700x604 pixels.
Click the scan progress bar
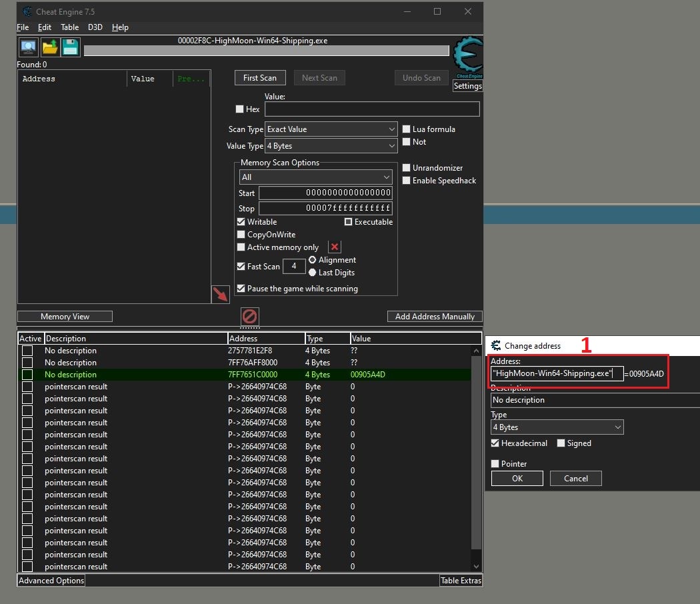[266, 51]
